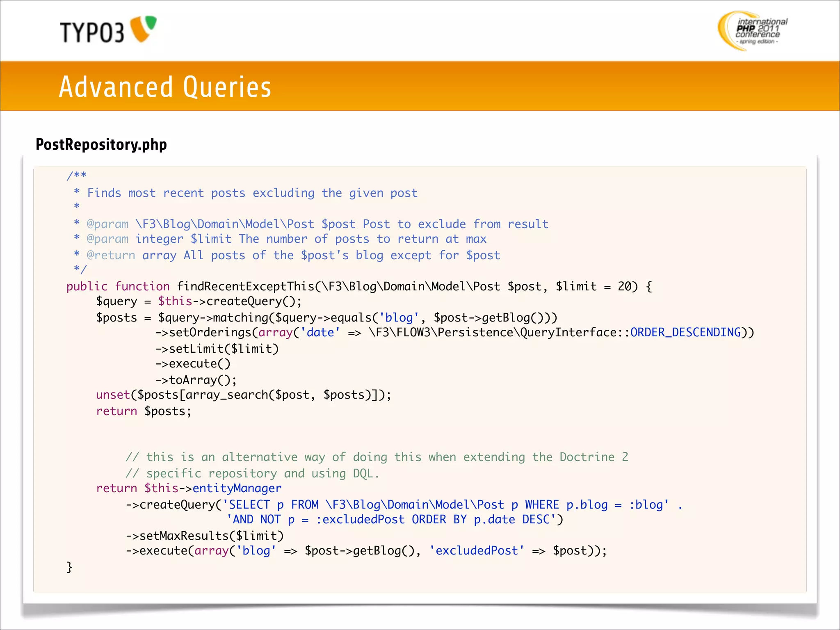Click the '->toArray();' line
840x630 pixels.
(196, 380)
